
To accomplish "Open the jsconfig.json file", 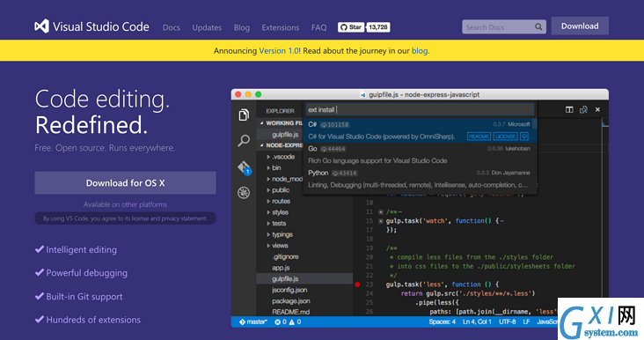I will click(x=289, y=290).
